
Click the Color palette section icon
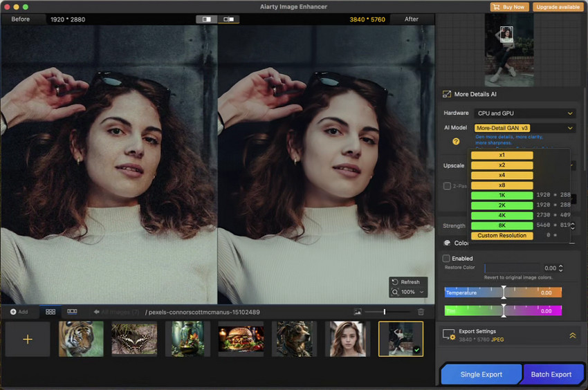coord(447,243)
